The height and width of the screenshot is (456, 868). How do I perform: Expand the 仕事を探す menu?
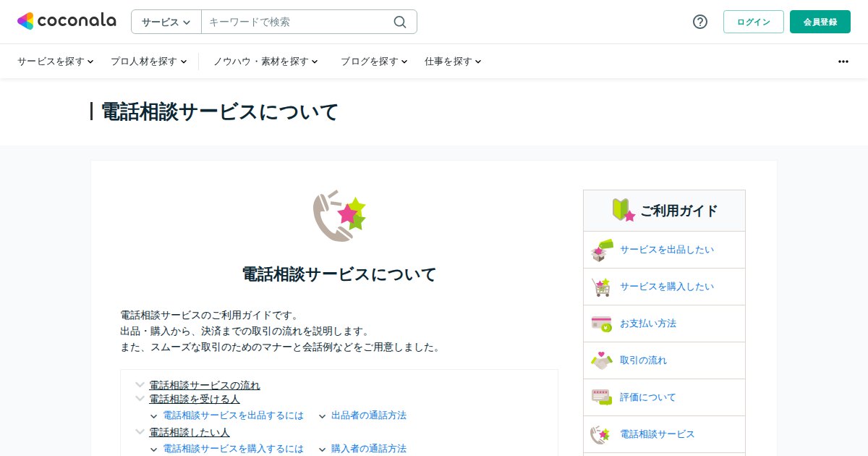(x=453, y=62)
